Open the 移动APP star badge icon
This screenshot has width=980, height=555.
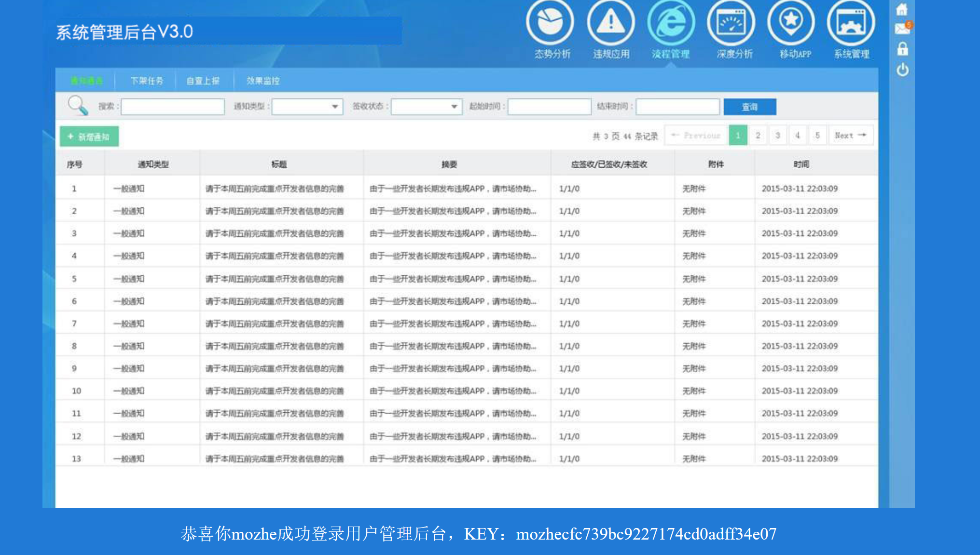click(x=791, y=22)
